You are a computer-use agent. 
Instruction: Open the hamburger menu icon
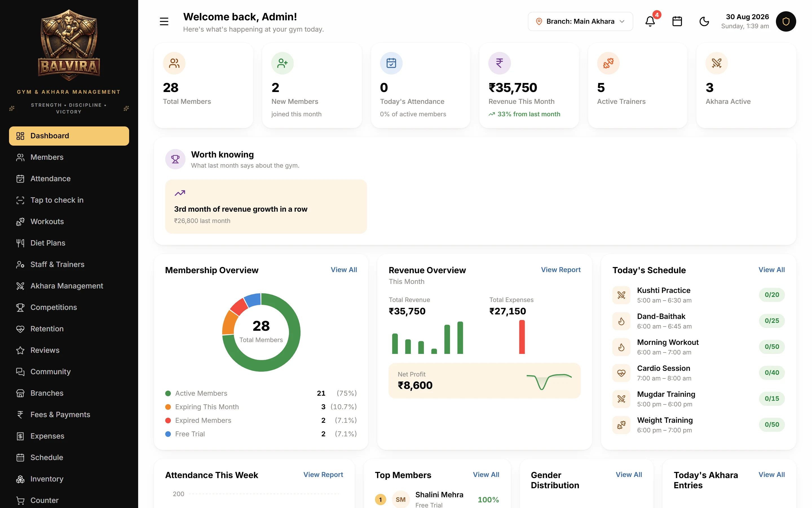(x=164, y=21)
